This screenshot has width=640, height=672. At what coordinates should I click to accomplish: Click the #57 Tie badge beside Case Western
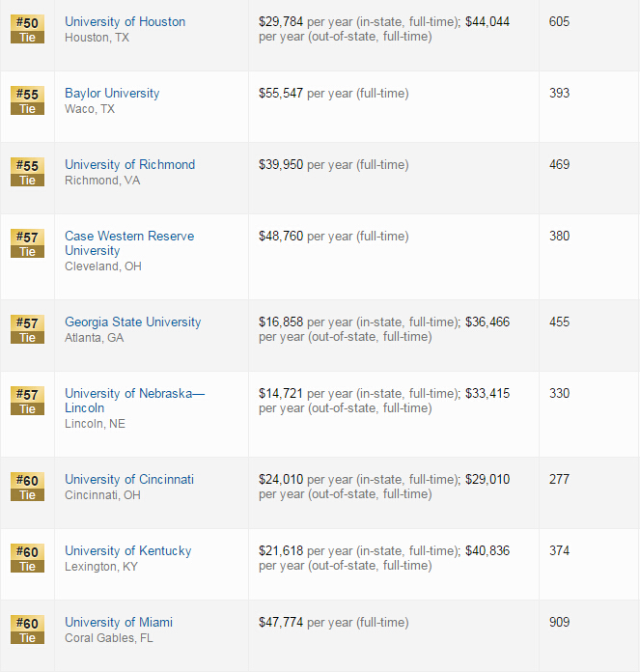point(27,244)
